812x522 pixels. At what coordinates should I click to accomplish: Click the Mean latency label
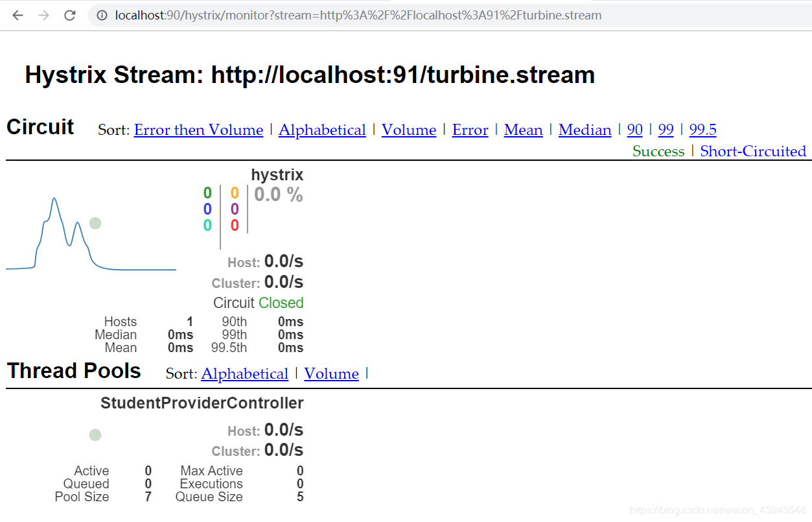click(121, 348)
